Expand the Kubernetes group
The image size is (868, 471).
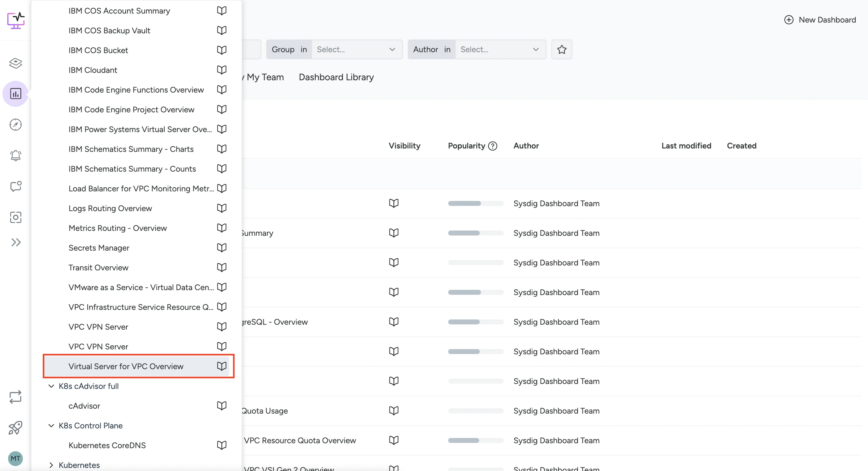pyautogui.click(x=51, y=465)
